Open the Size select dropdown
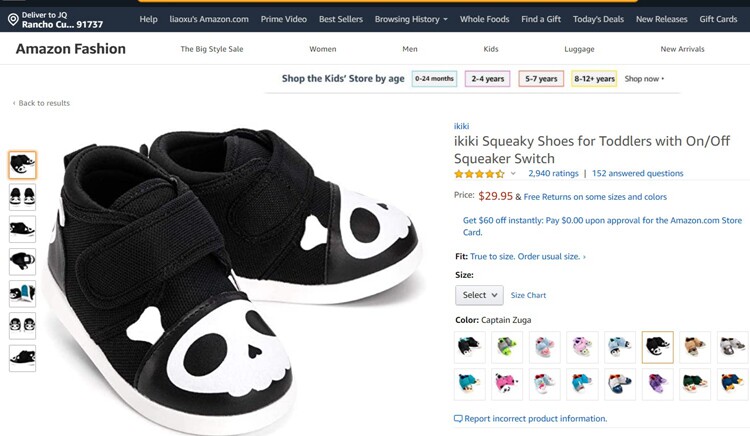The width and height of the screenshot is (750, 436). 479,295
